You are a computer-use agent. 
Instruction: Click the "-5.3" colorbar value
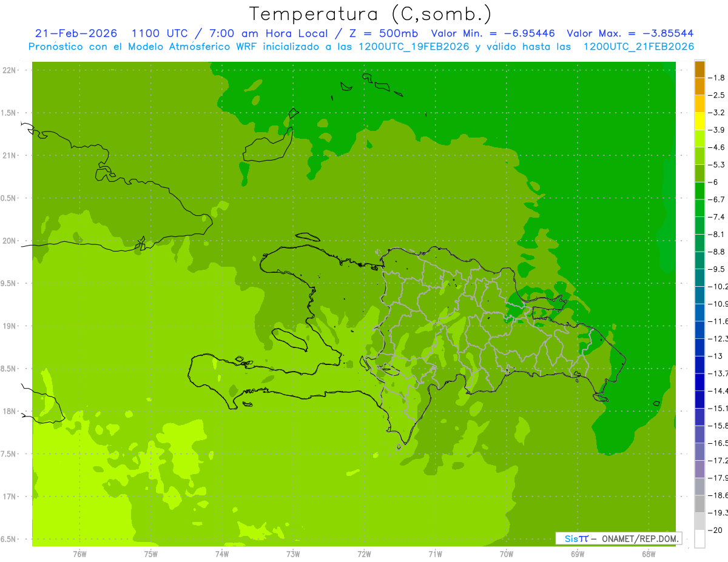[716, 165]
